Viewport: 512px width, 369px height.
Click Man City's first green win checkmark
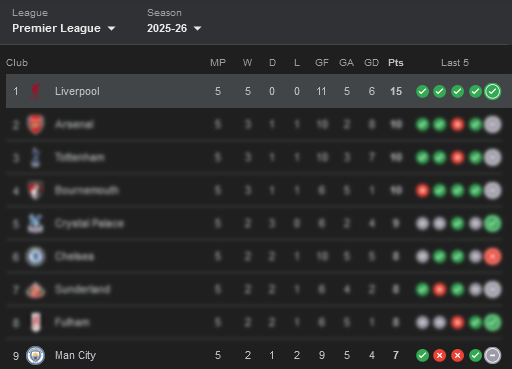422,355
